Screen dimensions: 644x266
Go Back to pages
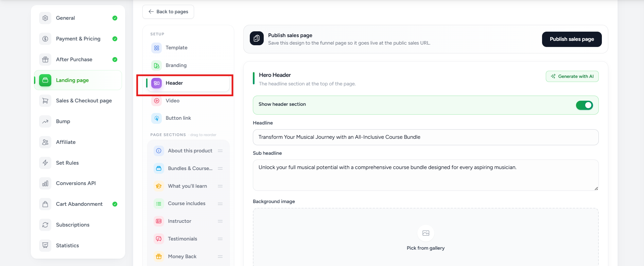click(x=168, y=12)
